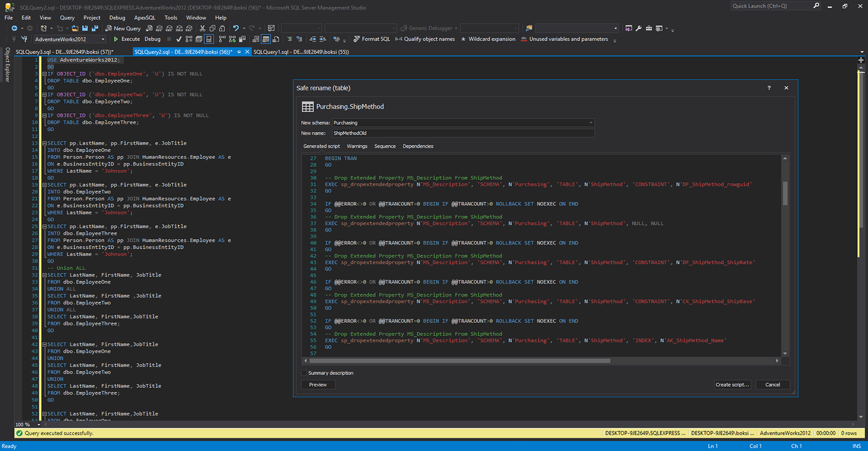Click the Save All icon

tap(95, 28)
